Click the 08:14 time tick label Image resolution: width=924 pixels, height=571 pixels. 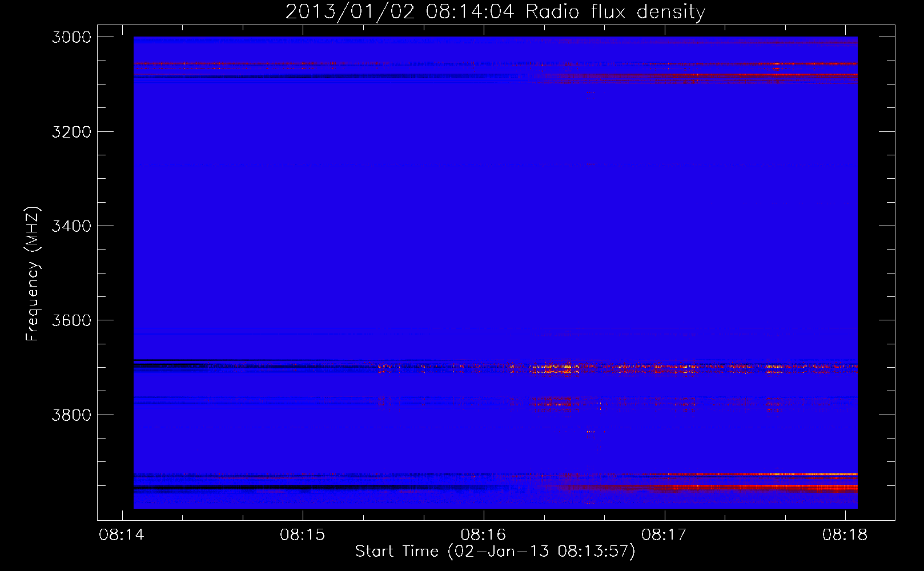click(122, 535)
